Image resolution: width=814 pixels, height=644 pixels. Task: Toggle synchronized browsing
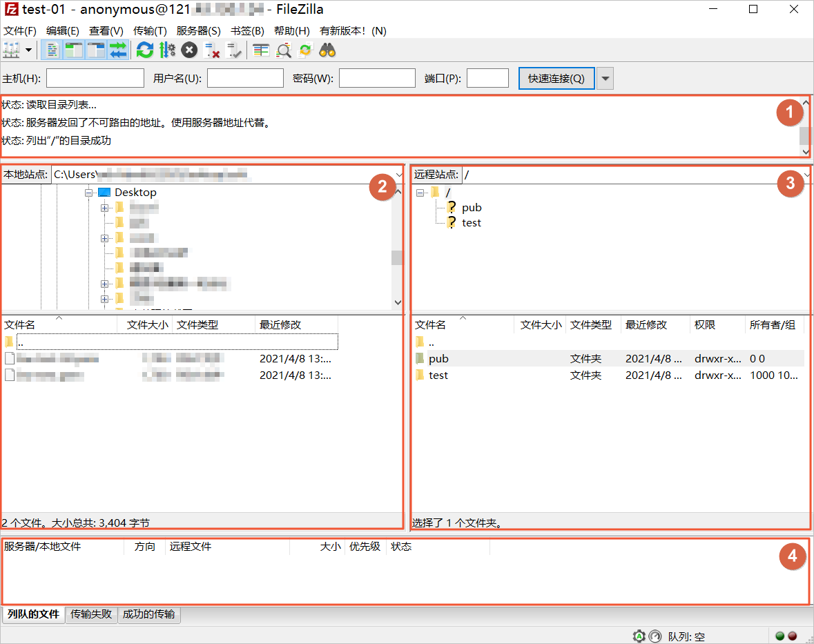305,50
